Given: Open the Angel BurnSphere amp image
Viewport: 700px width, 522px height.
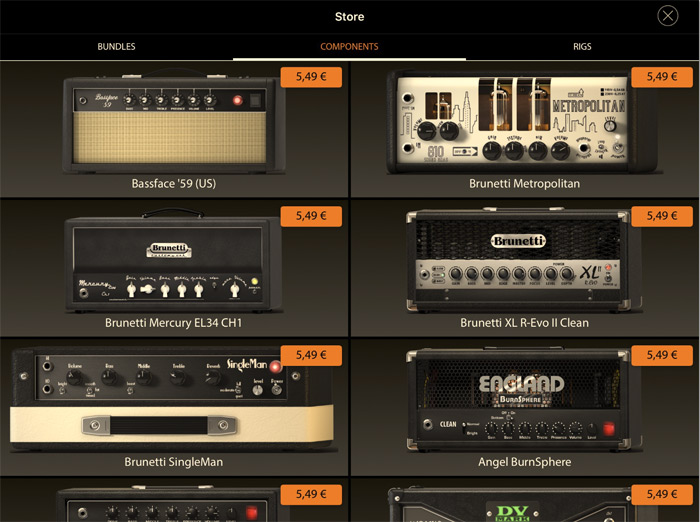Looking at the screenshot, I should [524, 398].
